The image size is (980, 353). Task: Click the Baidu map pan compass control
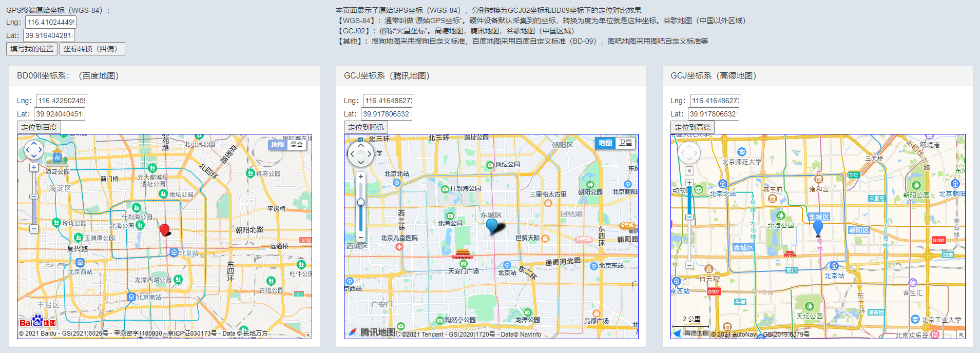click(x=34, y=150)
